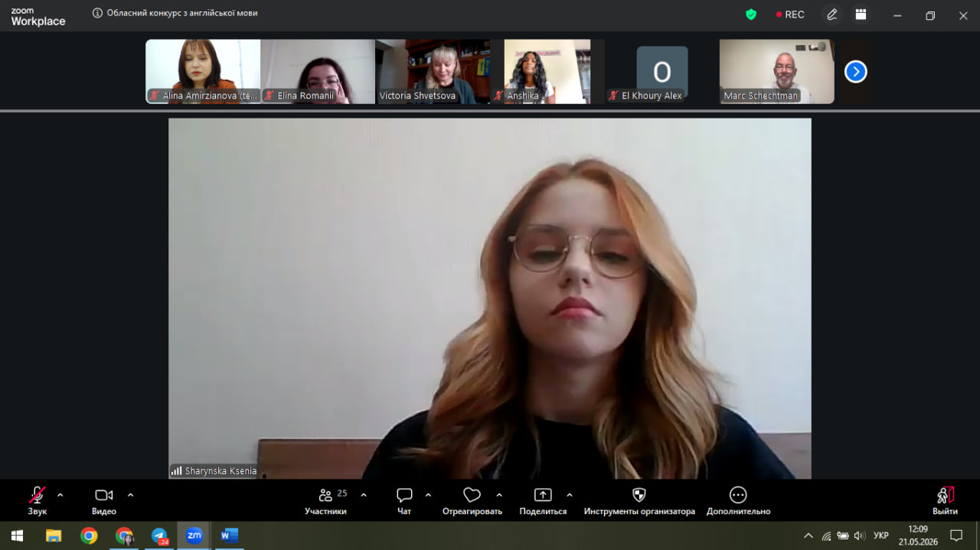980x550 pixels.
Task: Expand audio options arrow next to Звук
Action: click(x=60, y=495)
